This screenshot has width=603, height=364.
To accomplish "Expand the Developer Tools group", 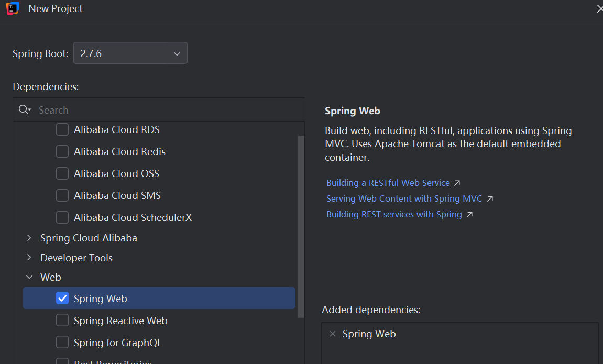I will (29, 258).
